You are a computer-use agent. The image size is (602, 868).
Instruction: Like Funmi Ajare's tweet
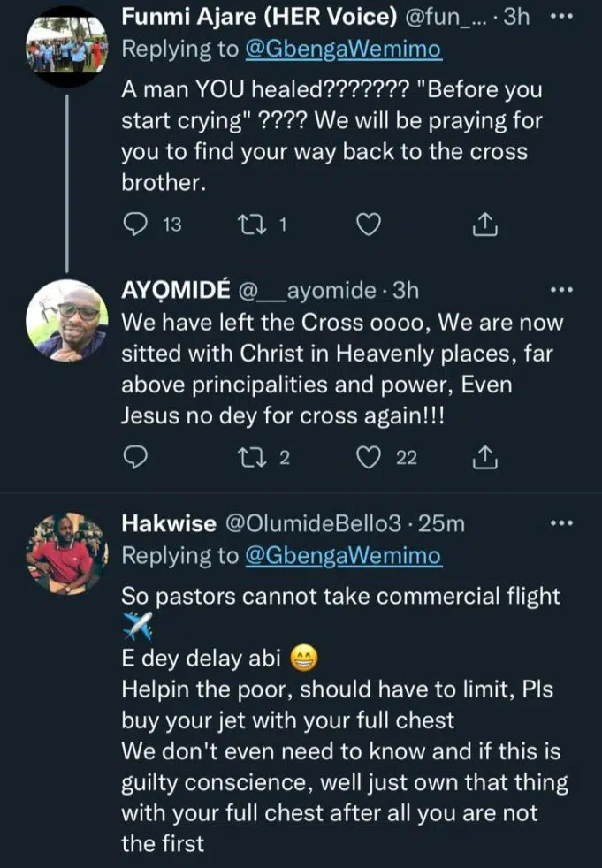point(368,225)
